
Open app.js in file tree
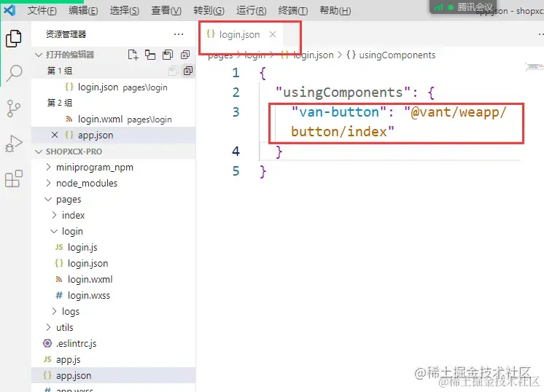pyautogui.click(x=114, y=360)
